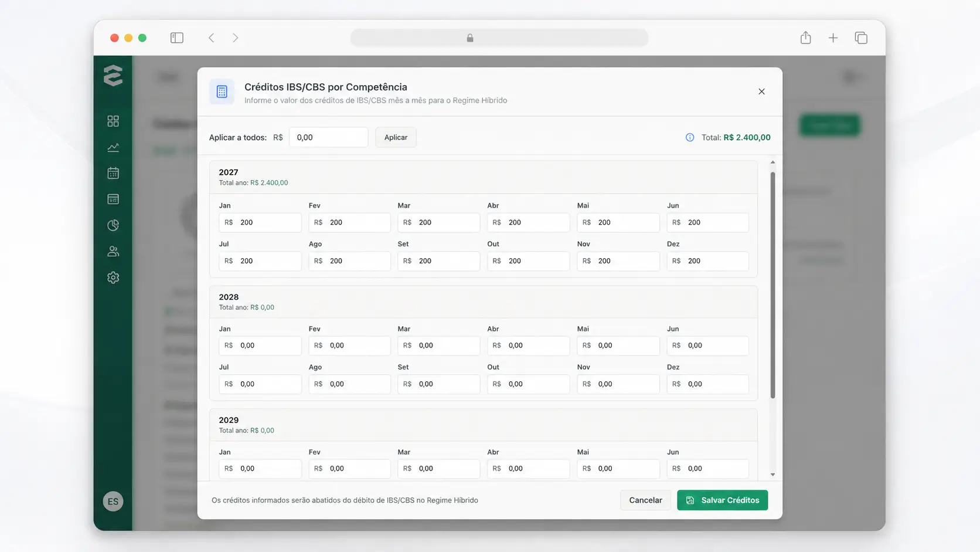Viewport: 980px width, 552px height.
Task: Click the 2028 Out value field
Action: (528, 384)
